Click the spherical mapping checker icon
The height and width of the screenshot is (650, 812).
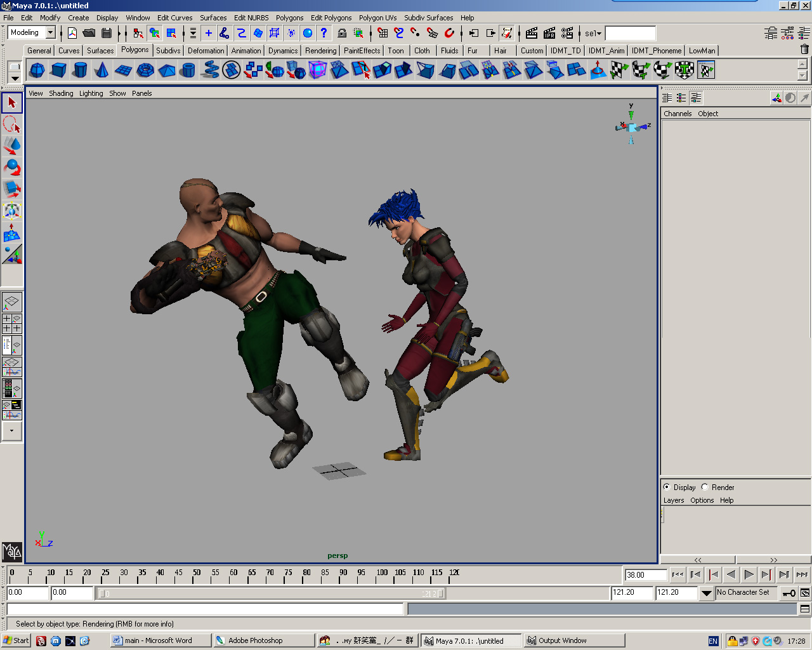[x=662, y=70]
